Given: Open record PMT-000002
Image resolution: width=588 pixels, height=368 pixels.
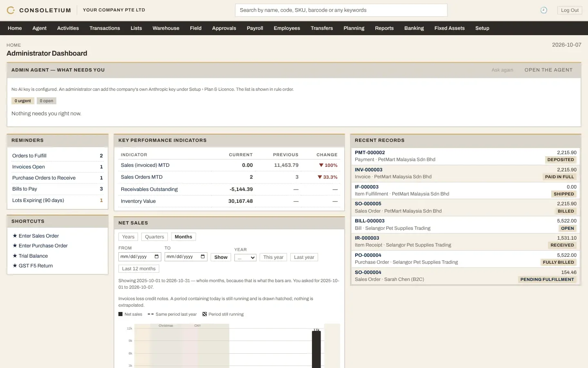Looking at the screenshot, I should coord(370,153).
